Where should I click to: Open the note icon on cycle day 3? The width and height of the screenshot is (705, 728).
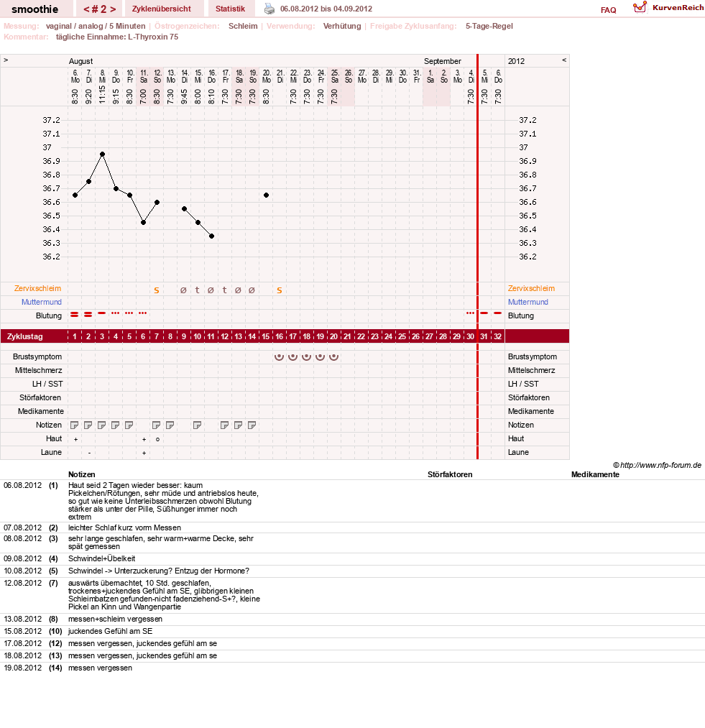pos(102,425)
